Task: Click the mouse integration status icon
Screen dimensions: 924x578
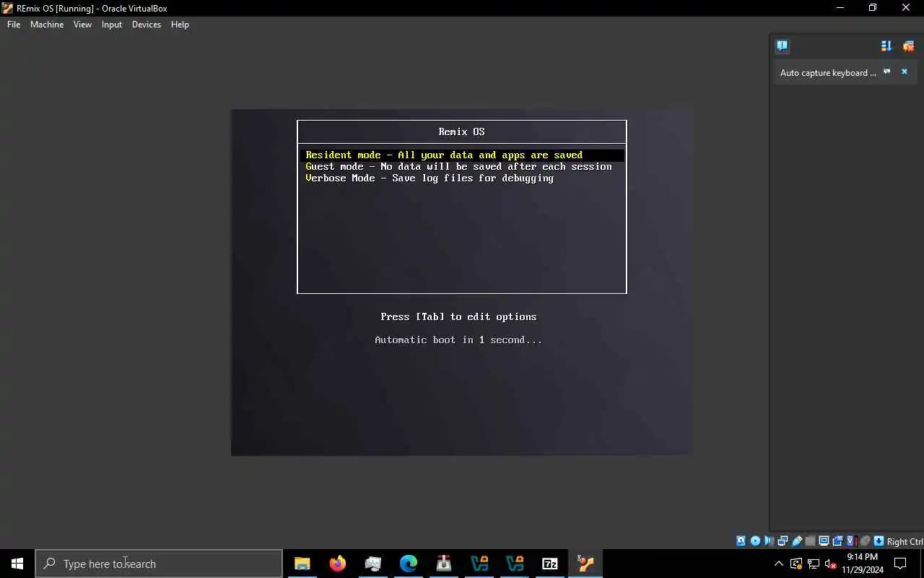Action: (866, 541)
